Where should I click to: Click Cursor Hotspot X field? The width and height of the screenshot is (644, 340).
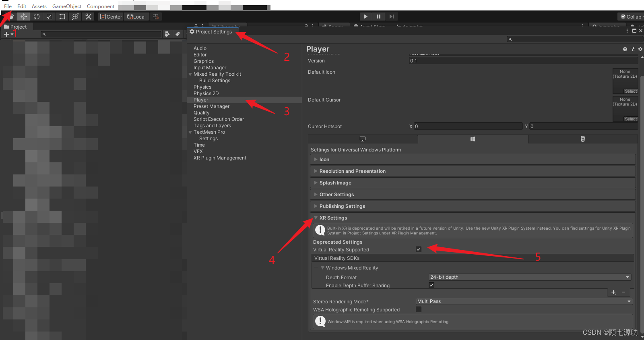[468, 126]
